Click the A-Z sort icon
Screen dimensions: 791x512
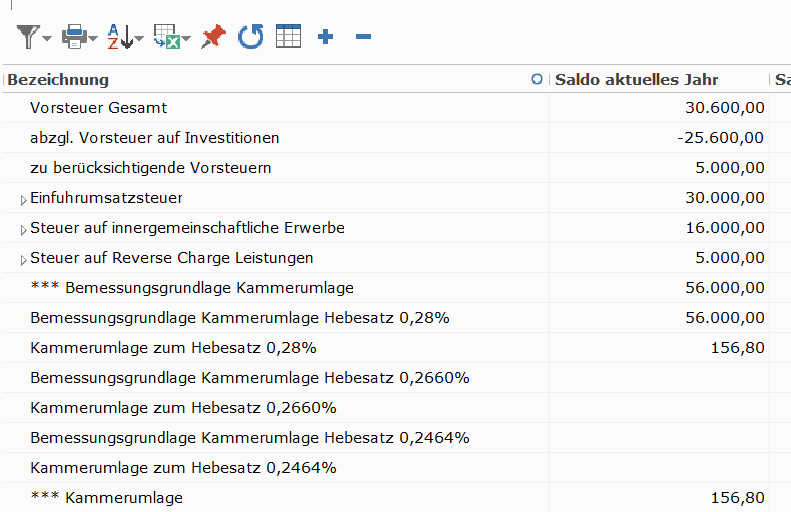tap(120, 37)
